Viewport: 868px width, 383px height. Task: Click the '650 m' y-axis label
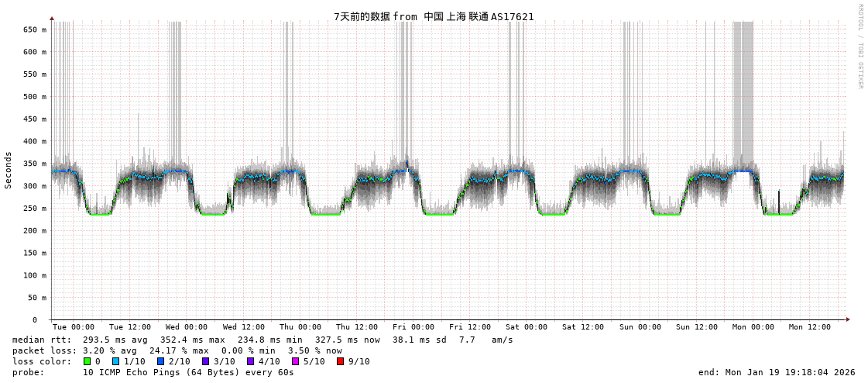pyautogui.click(x=35, y=29)
